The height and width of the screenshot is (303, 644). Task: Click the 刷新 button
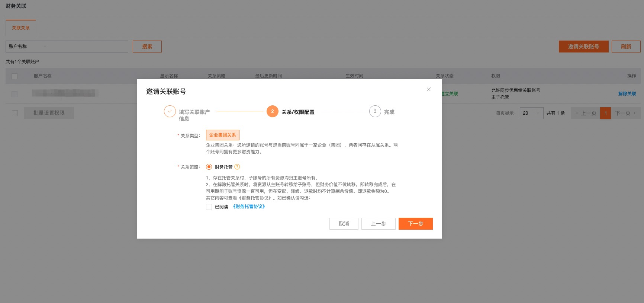click(626, 47)
